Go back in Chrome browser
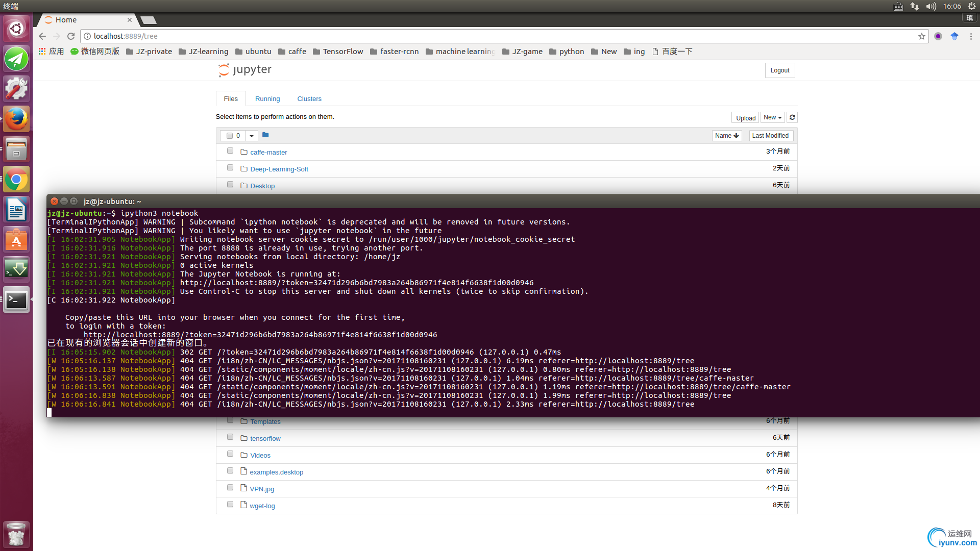Screen dimensions: 980x551 point(42,36)
